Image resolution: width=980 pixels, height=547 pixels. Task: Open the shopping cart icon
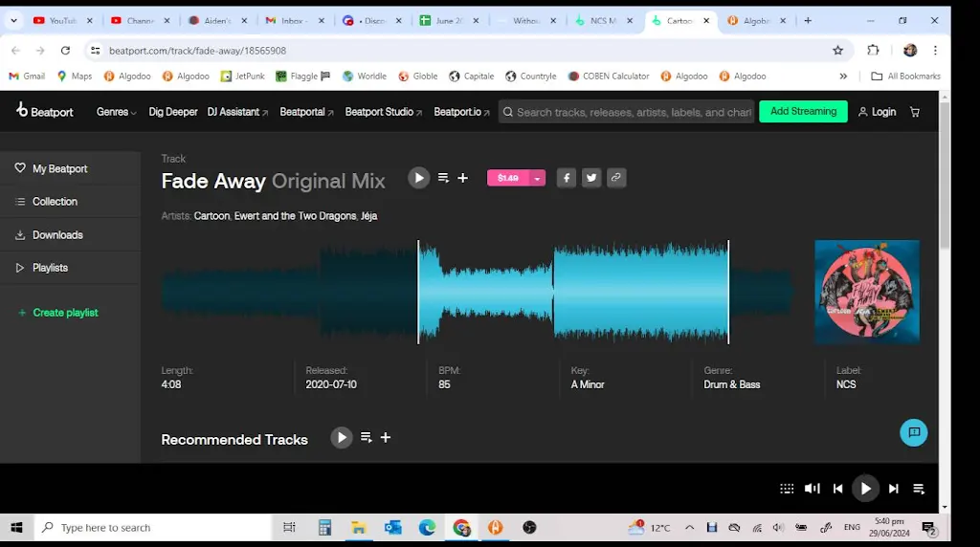915,112
